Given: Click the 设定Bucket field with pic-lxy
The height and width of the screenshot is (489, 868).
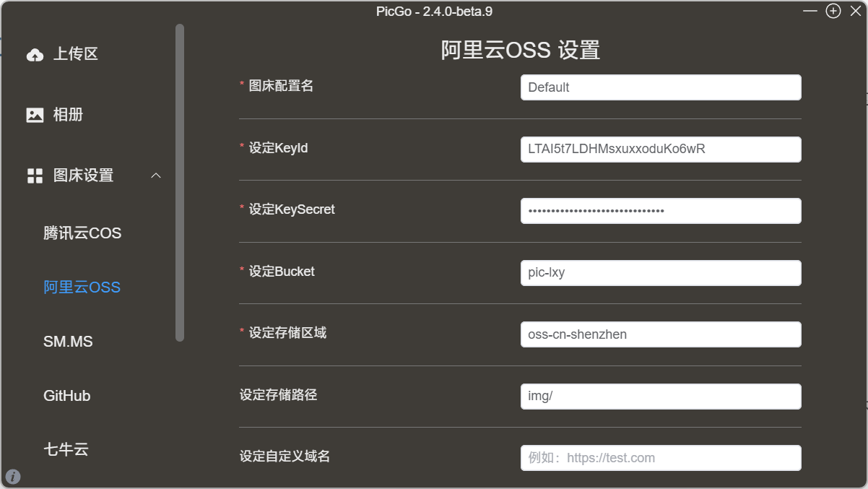Looking at the screenshot, I should [x=660, y=273].
